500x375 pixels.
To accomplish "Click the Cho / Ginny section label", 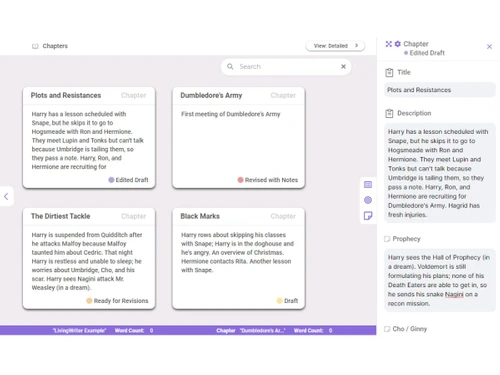I will (x=410, y=329).
